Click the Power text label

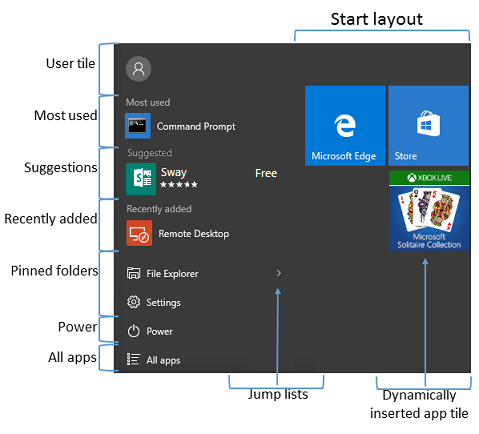point(159,331)
